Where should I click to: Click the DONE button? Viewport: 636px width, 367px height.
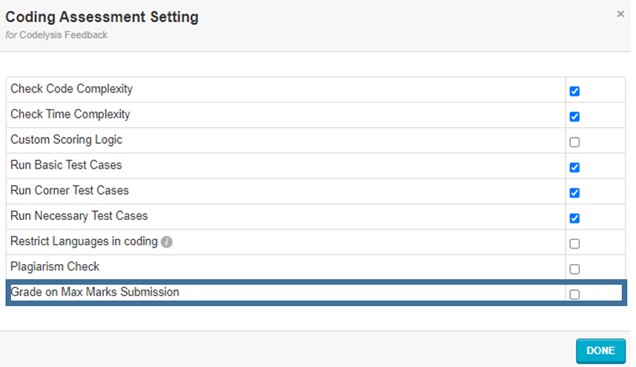tap(601, 350)
